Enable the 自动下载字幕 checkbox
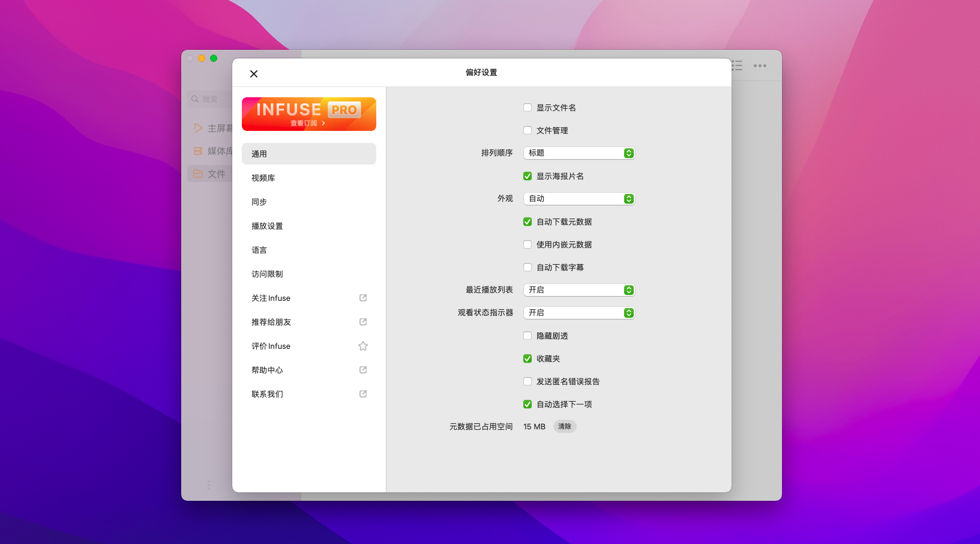 (528, 267)
